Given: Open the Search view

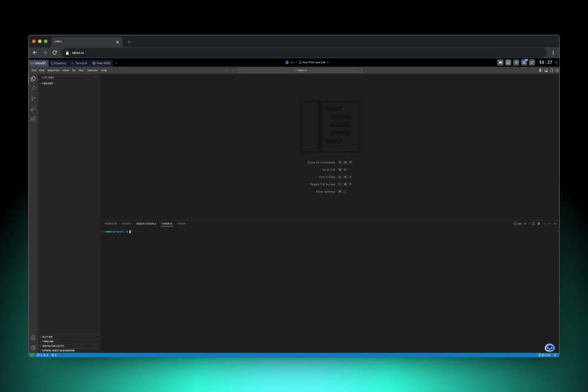Looking at the screenshot, I should (33, 89).
